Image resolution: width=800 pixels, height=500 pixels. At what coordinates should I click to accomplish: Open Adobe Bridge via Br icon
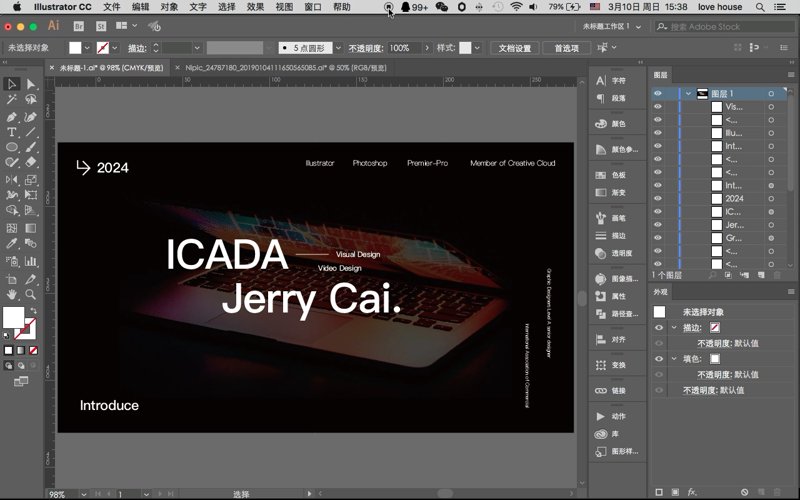(79, 27)
